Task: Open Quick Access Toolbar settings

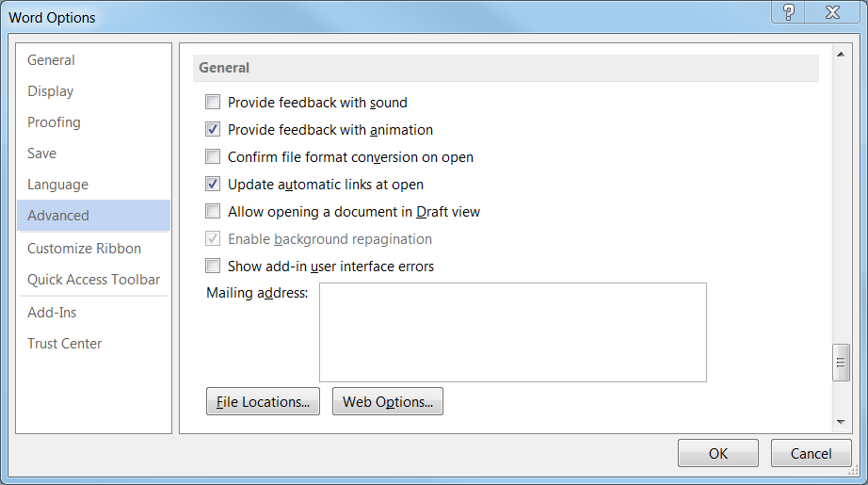Action: [93, 279]
